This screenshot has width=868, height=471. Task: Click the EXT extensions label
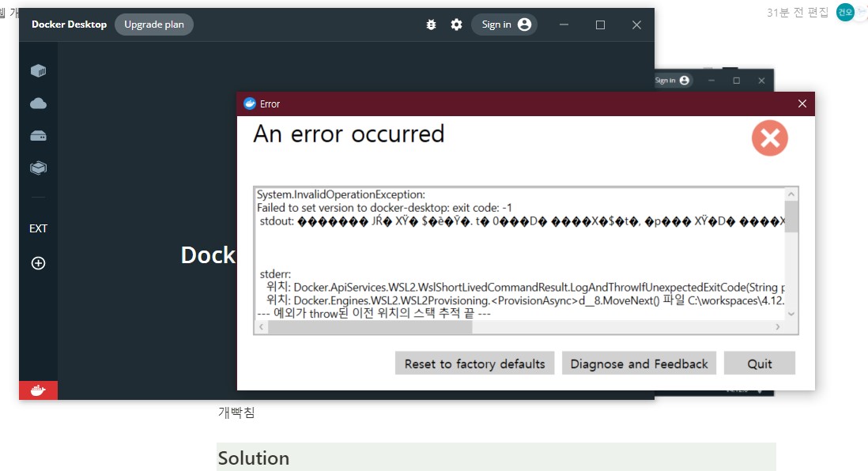pyautogui.click(x=38, y=228)
